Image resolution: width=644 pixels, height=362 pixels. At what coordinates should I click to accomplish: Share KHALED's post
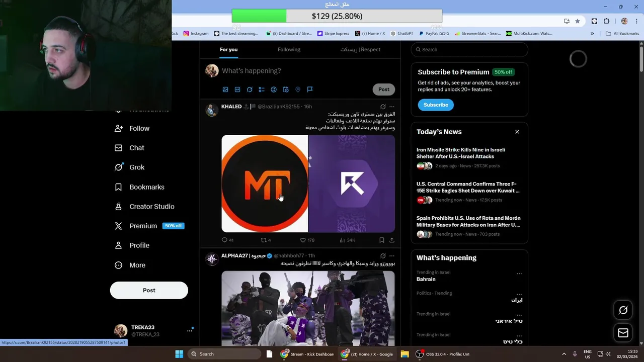(392, 240)
